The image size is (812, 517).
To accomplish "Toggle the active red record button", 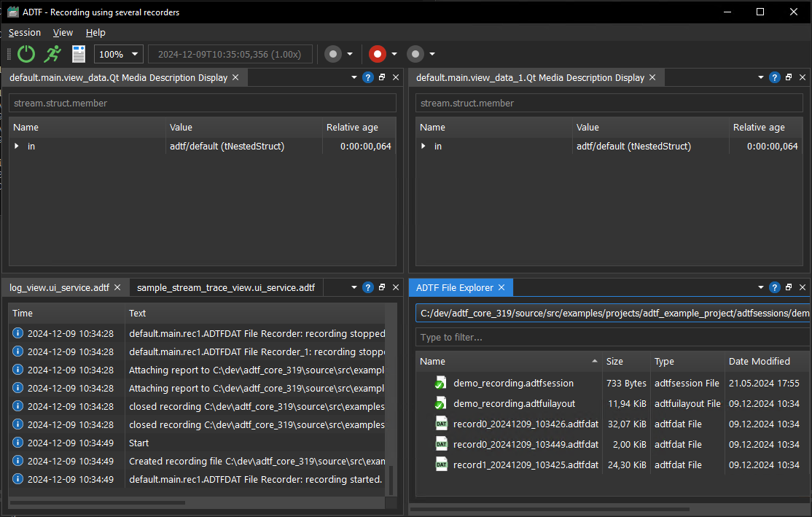I will click(378, 54).
